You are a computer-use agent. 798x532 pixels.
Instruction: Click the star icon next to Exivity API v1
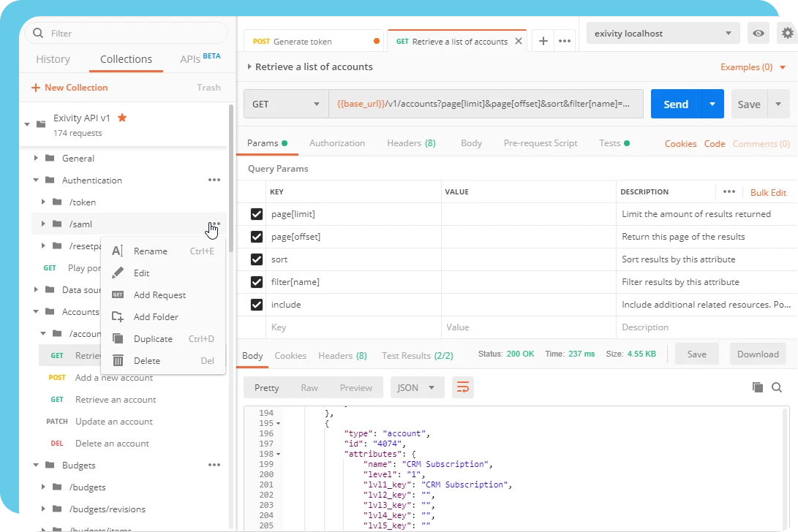(x=122, y=118)
